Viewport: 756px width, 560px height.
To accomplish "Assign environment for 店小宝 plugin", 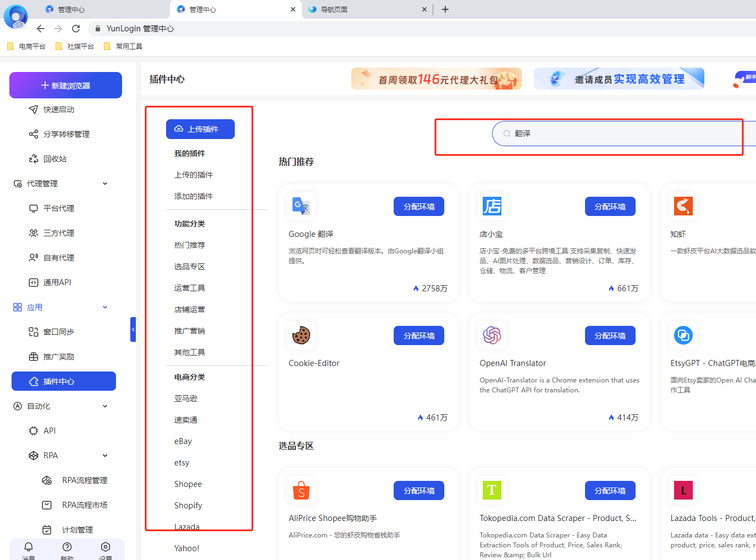I will point(610,207).
